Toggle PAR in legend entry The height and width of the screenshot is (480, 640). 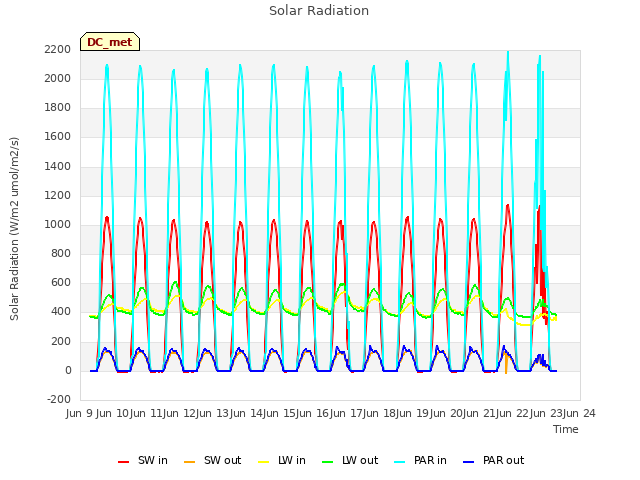click(420, 460)
